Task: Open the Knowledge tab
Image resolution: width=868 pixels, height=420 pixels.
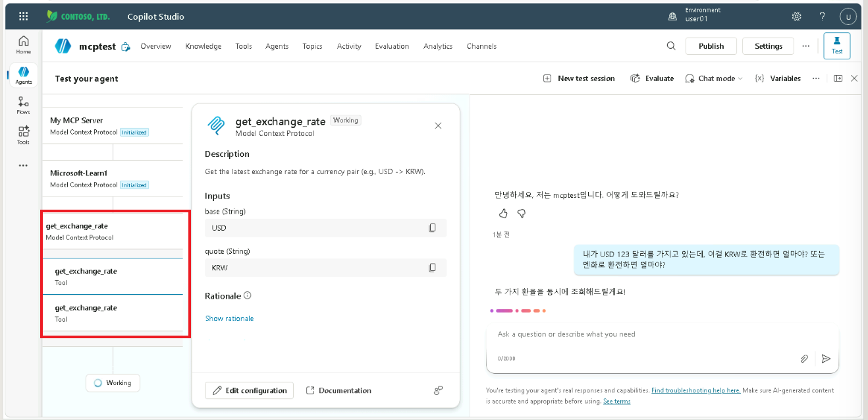Action: coord(203,46)
